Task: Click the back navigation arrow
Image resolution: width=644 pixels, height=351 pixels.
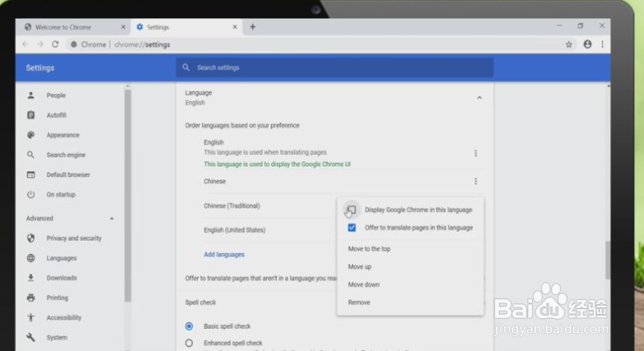Action: (x=26, y=44)
